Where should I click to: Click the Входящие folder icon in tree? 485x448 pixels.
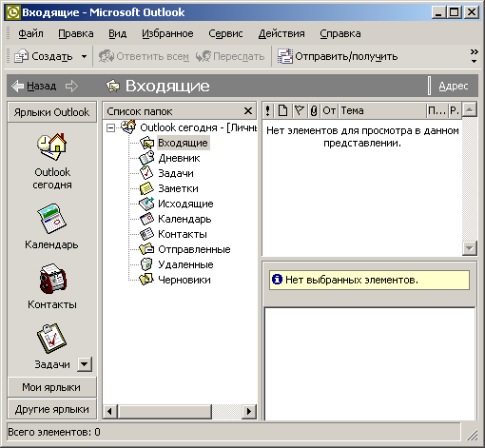(147, 143)
